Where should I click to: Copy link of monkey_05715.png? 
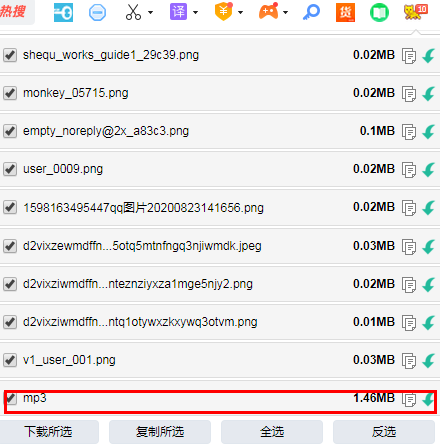tap(409, 94)
